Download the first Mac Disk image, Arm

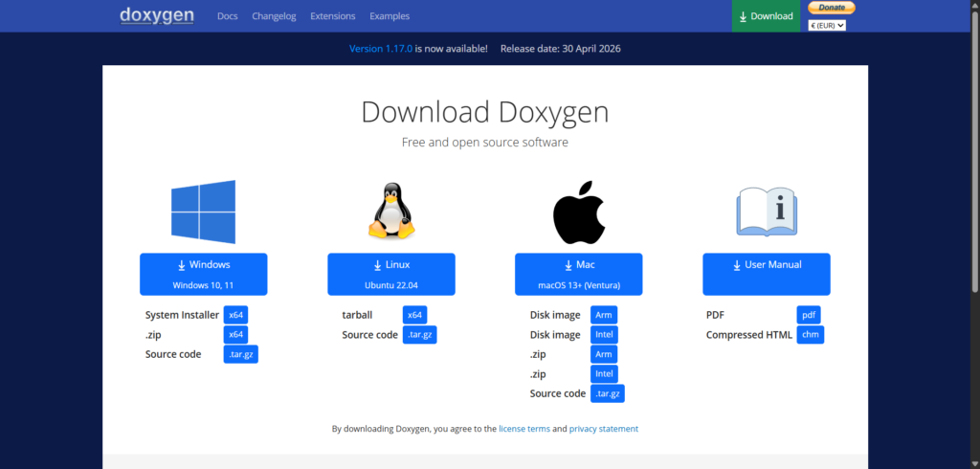(604, 315)
